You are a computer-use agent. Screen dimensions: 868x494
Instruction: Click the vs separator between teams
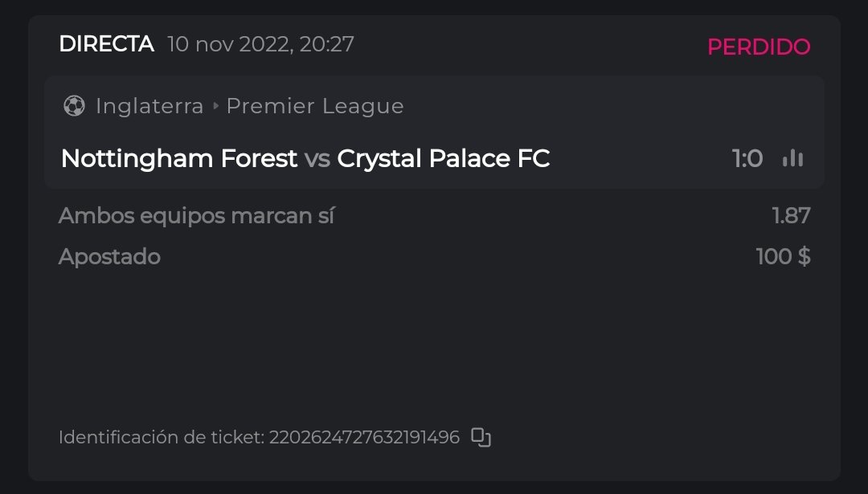click(x=317, y=159)
